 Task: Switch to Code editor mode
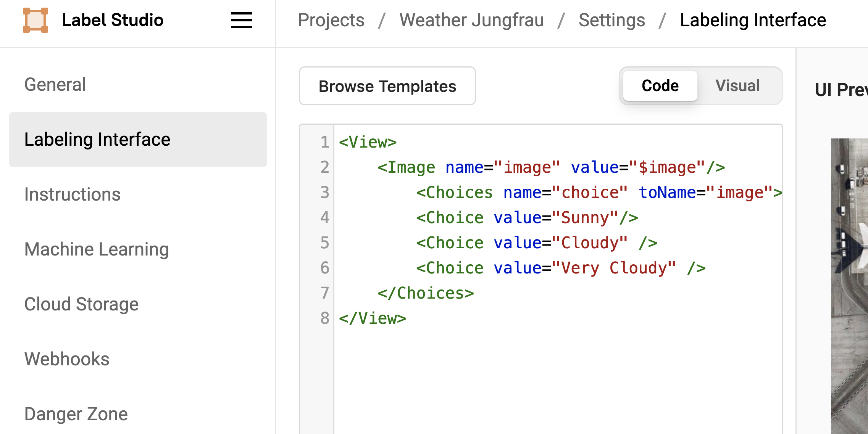click(660, 86)
